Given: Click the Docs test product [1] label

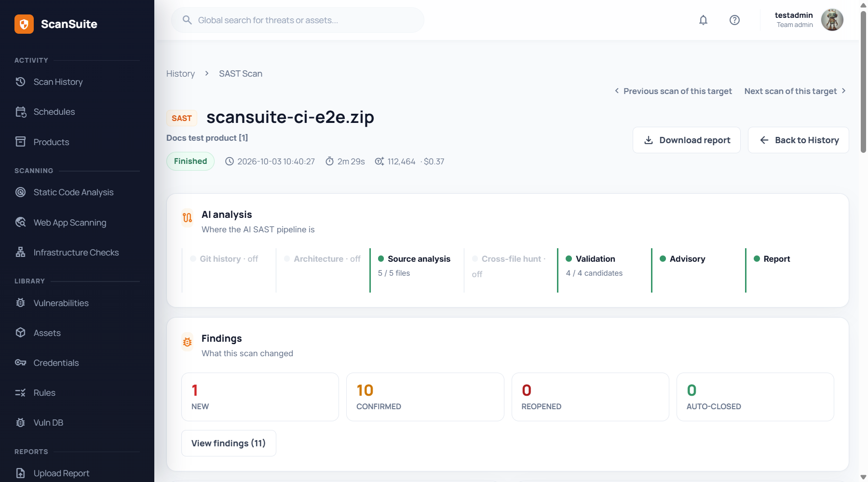Looking at the screenshot, I should click(x=207, y=138).
